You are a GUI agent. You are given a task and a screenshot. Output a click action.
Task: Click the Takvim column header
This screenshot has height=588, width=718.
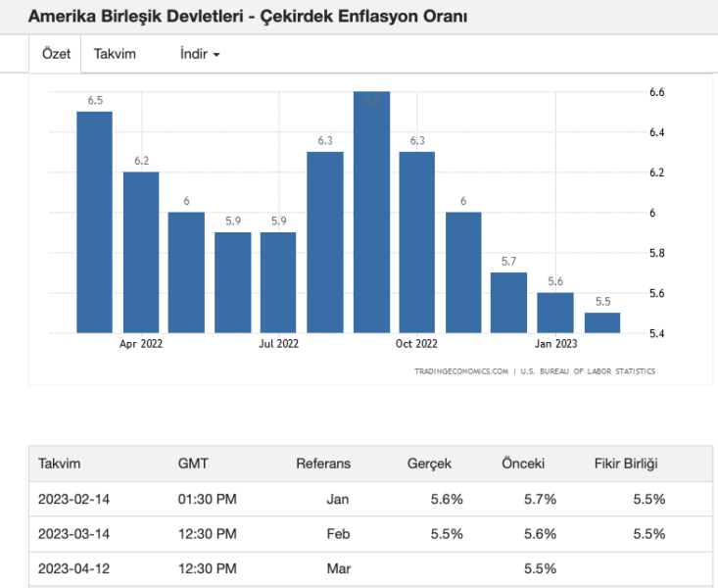pyautogui.click(x=59, y=464)
